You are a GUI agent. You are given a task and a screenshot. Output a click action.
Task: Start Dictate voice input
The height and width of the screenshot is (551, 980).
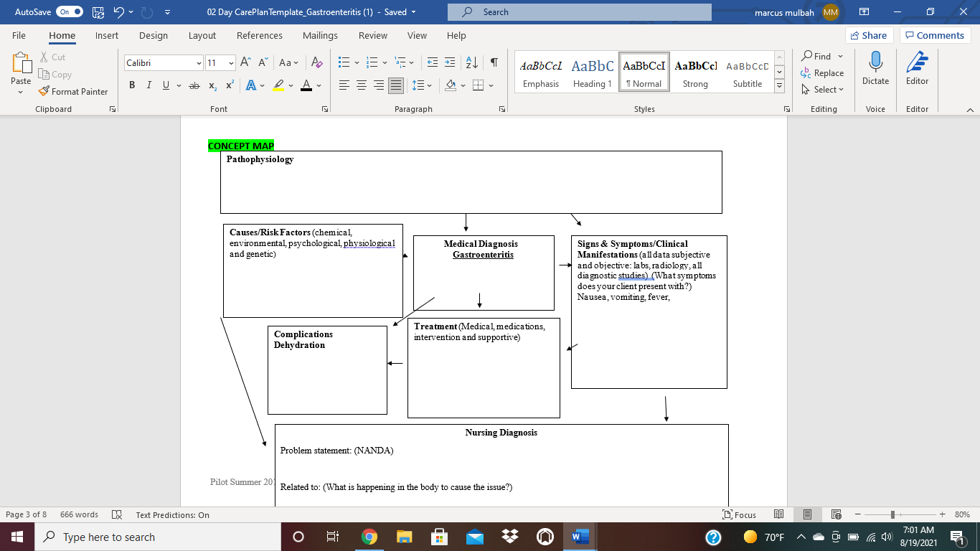tap(875, 68)
